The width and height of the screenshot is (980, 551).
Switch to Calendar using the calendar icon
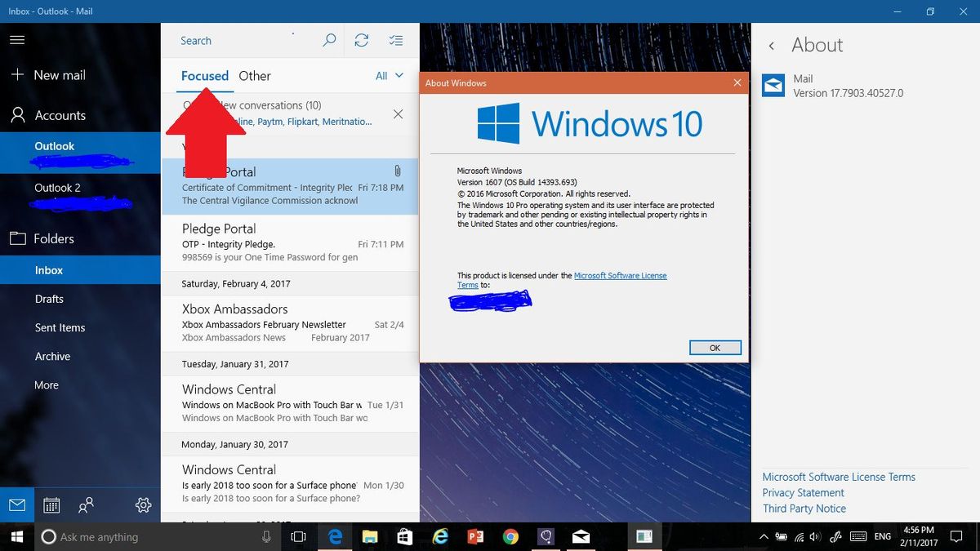[51, 505]
